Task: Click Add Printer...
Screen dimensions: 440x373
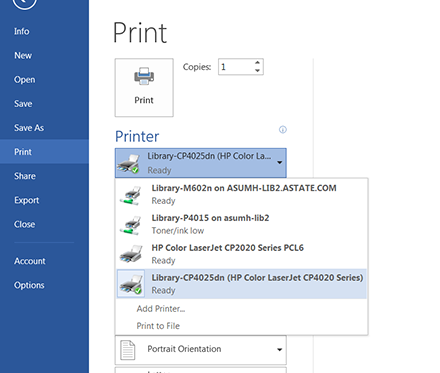Action: pos(161,309)
